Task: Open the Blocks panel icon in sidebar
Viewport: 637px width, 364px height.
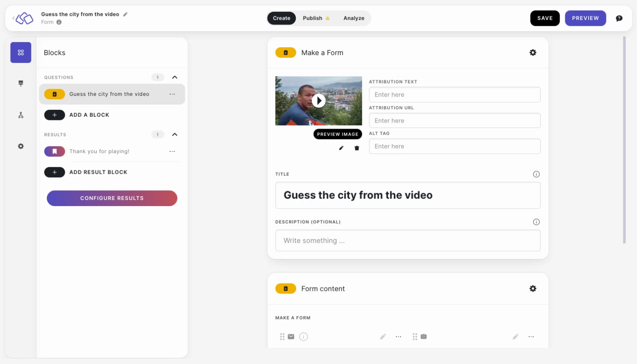Action: tap(21, 52)
